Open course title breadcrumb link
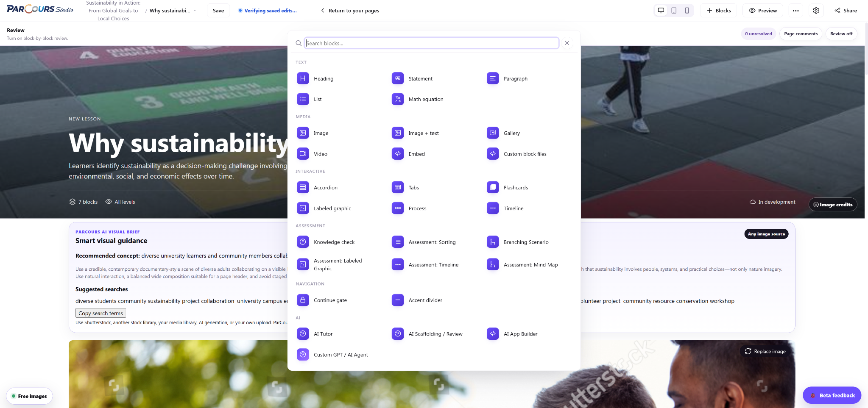 113,11
